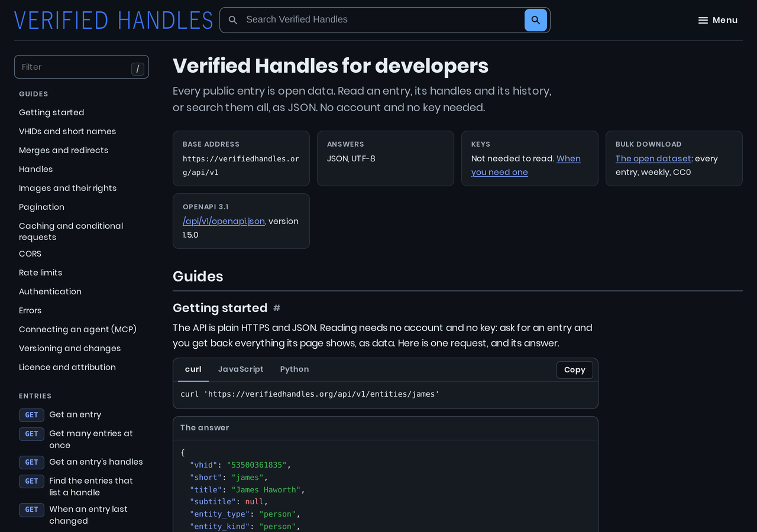The height and width of the screenshot is (532, 757).
Task: Switch to the curl tab
Action: point(193,369)
